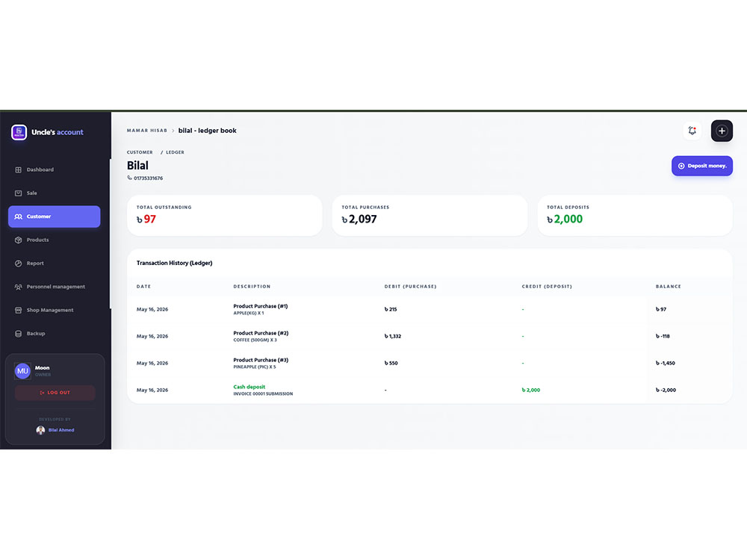
Task: Open the Report page
Action: (x=55, y=263)
